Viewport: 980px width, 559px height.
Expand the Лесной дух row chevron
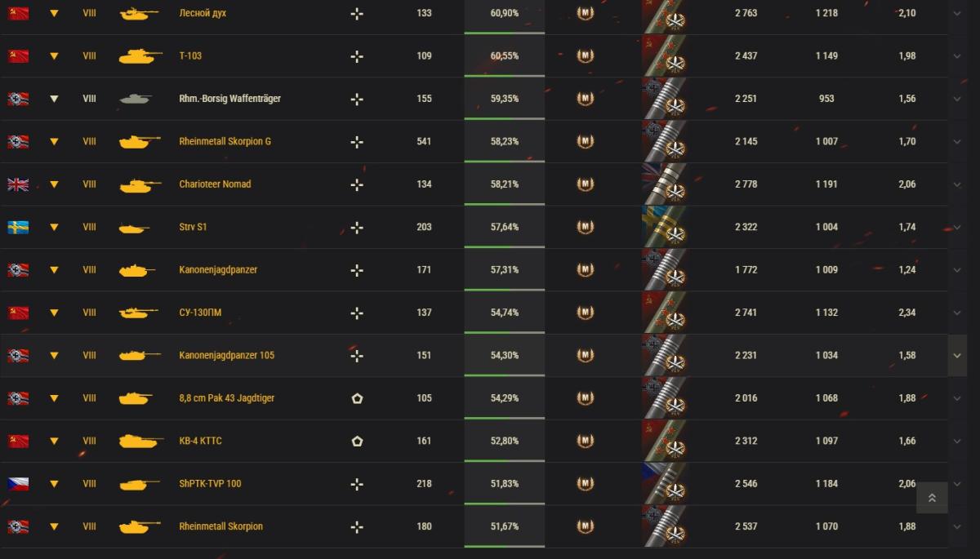957,14
